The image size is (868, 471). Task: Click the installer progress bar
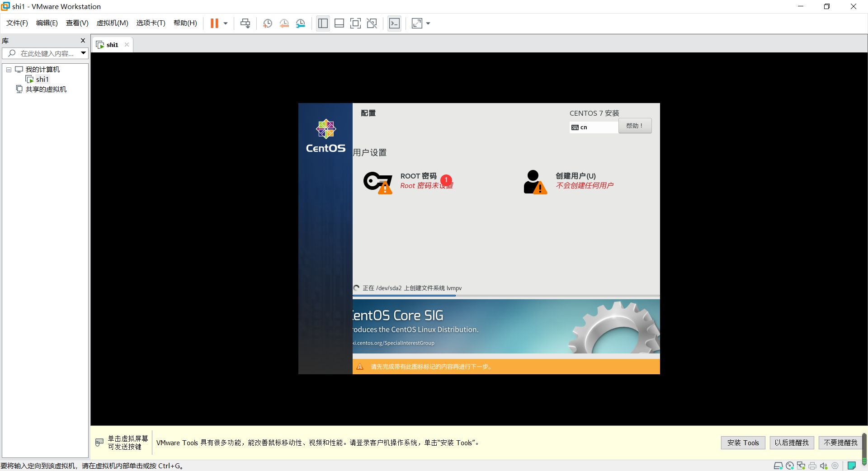pyautogui.click(x=506, y=296)
